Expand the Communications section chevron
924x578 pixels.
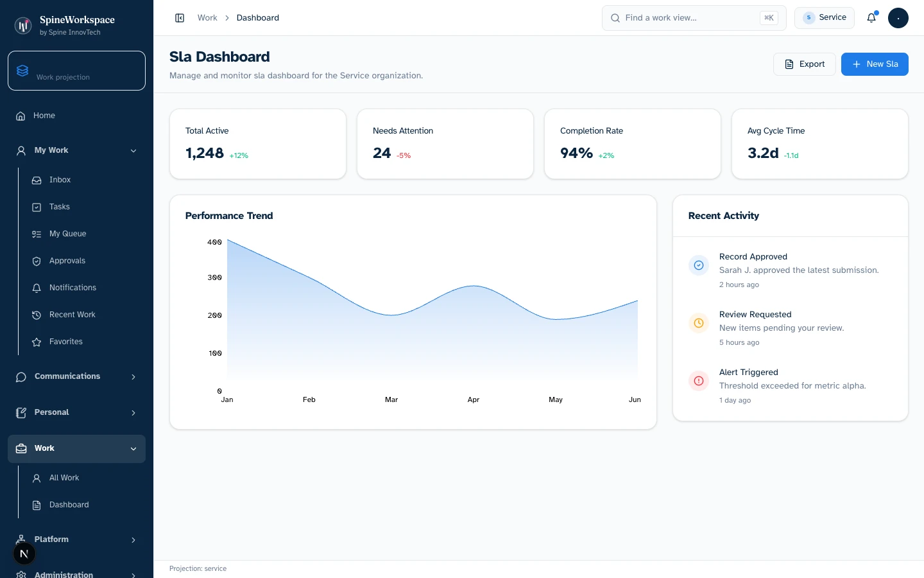pyautogui.click(x=133, y=376)
